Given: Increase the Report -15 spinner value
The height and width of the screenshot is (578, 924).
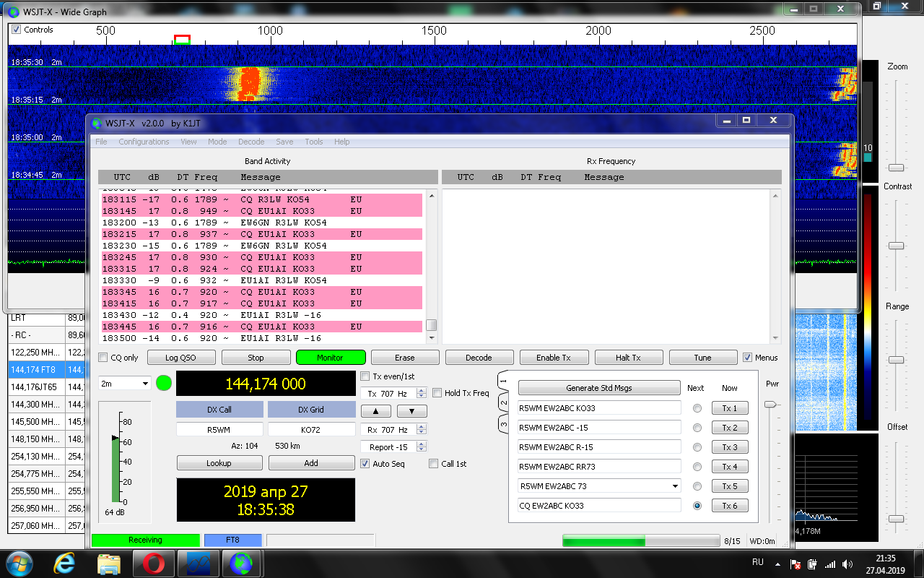Looking at the screenshot, I should pyautogui.click(x=422, y=444).
